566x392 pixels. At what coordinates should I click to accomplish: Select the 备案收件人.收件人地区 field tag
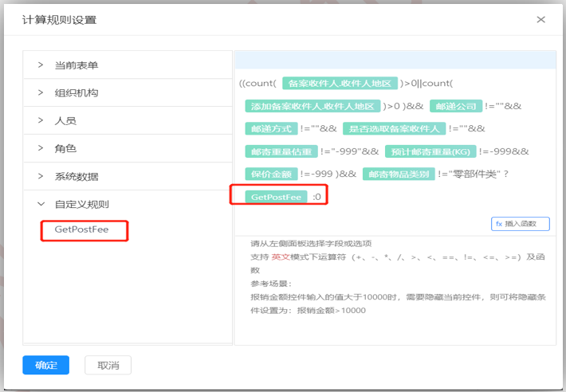tap(340, 84)
